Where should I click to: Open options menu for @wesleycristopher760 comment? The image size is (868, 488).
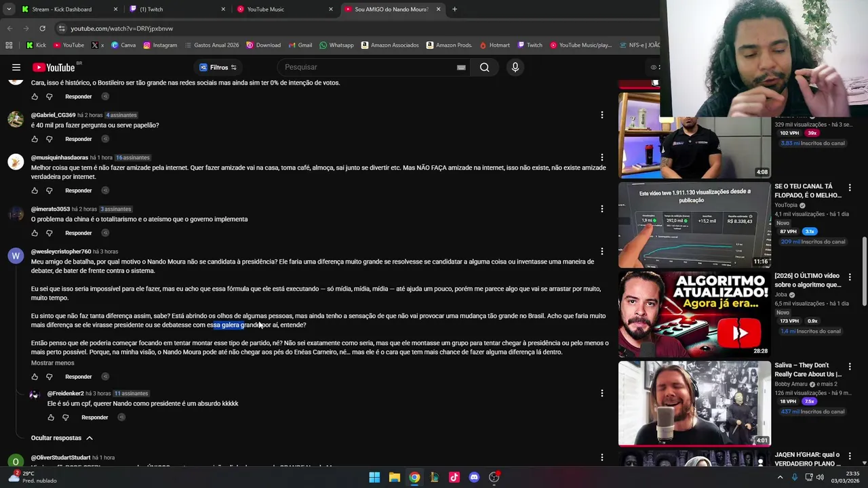pyautogui.click(x=601, y=251)
